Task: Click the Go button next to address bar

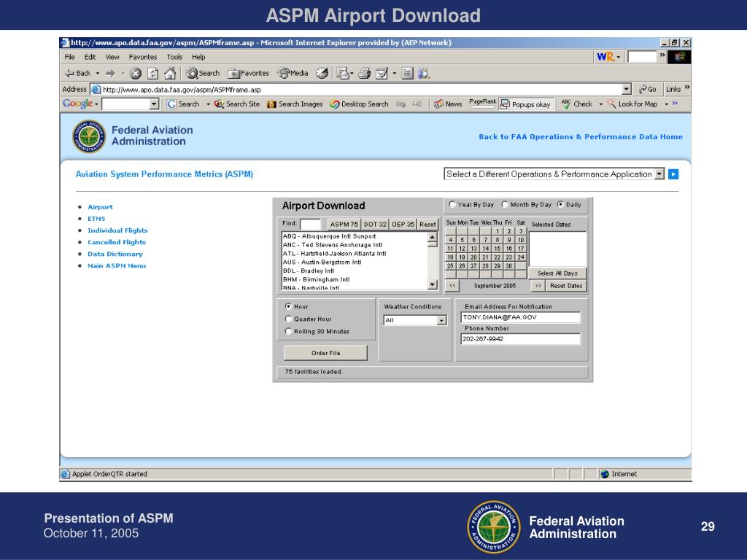Action: (x=648, y=89)
